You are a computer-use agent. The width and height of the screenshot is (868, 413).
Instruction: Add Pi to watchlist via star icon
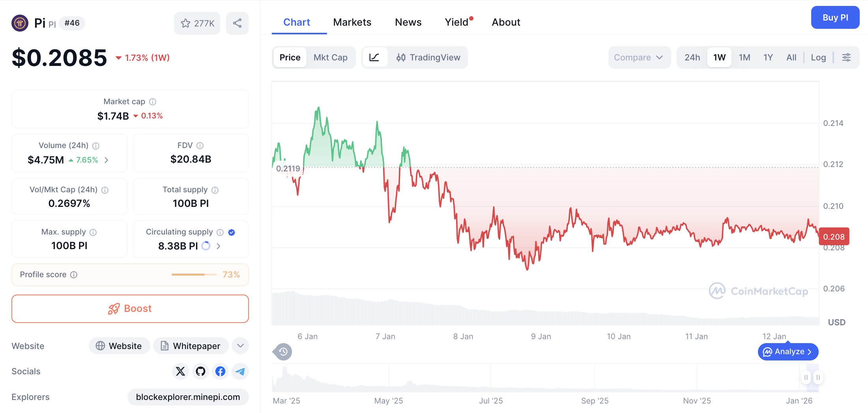[x=185, y=23]
